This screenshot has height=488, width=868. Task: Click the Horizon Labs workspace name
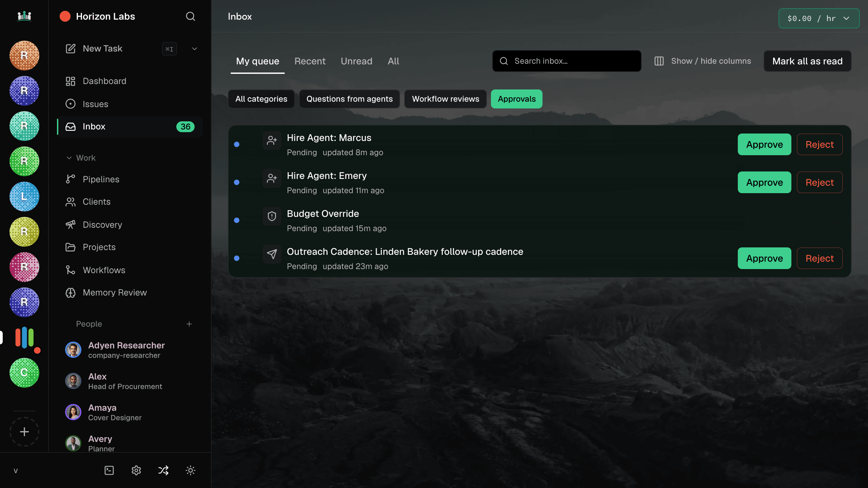105,16
